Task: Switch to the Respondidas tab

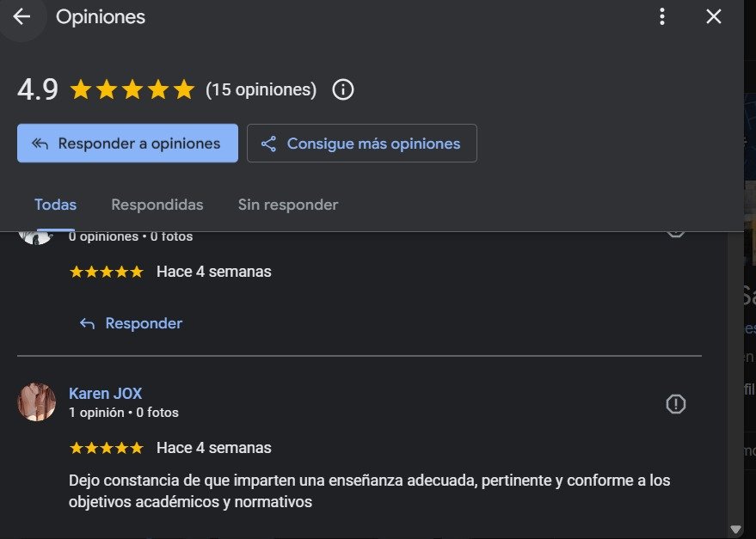Action: (x=157, y=205)
